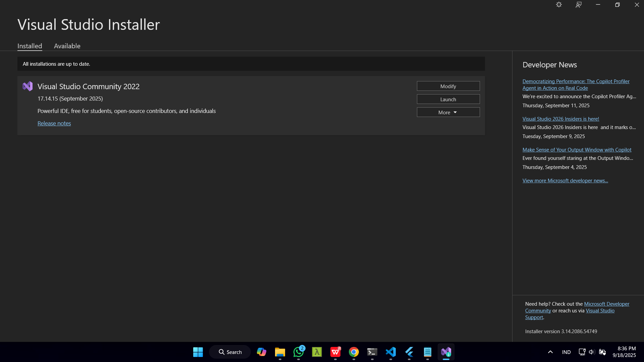The height and width of the screenshot is (362, 644).
Task: Open the Microsoft Developer Community link
Action: [606, 304]
